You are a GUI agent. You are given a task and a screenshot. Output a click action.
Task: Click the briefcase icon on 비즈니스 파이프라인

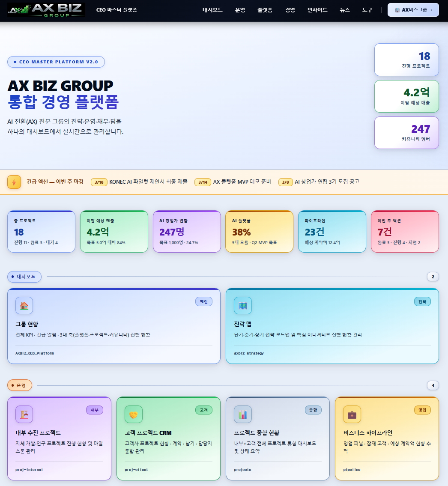(x=352, y=414)
